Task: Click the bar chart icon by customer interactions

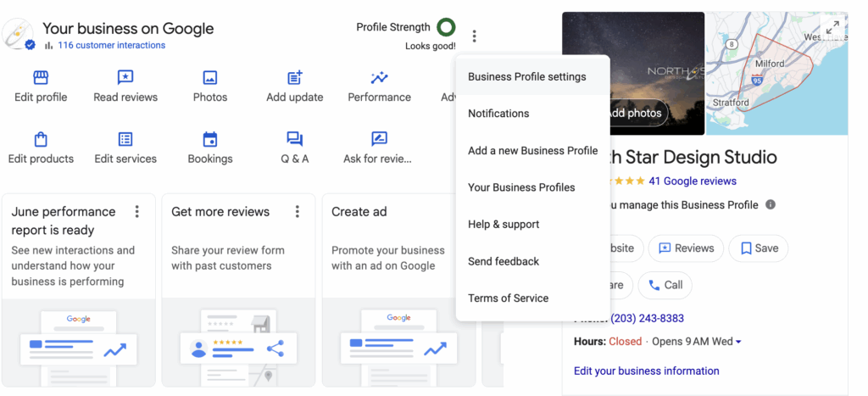Action: [48, 46]
